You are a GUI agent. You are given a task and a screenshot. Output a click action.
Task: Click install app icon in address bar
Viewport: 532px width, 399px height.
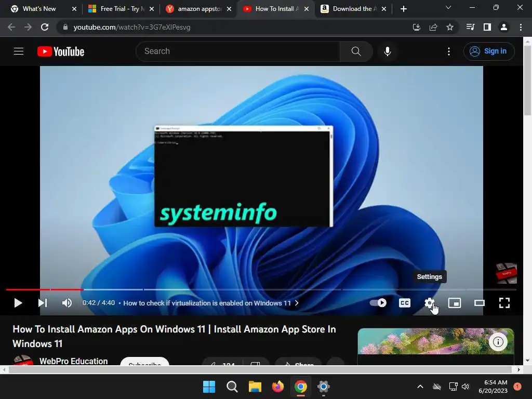416,27
